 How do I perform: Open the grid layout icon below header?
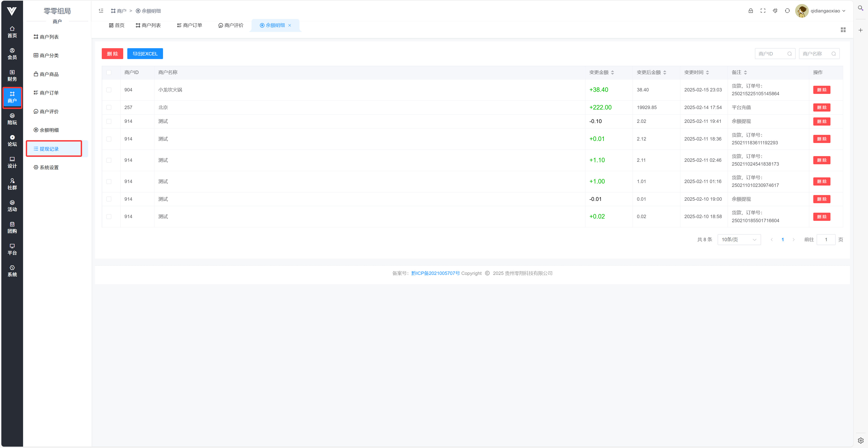(x=843, y=30)
